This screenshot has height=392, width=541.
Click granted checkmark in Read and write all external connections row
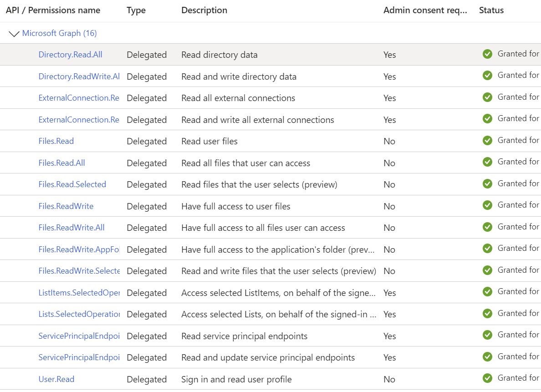coord(488,119)
